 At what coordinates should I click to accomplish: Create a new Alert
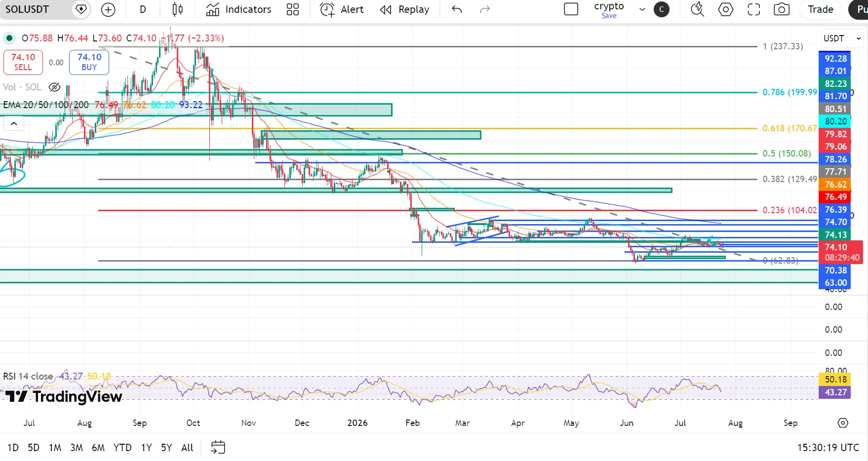342,9
